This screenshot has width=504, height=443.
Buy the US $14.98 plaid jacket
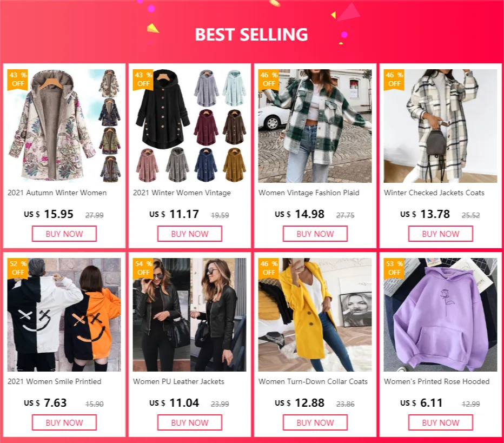click(x=315, y=234)
